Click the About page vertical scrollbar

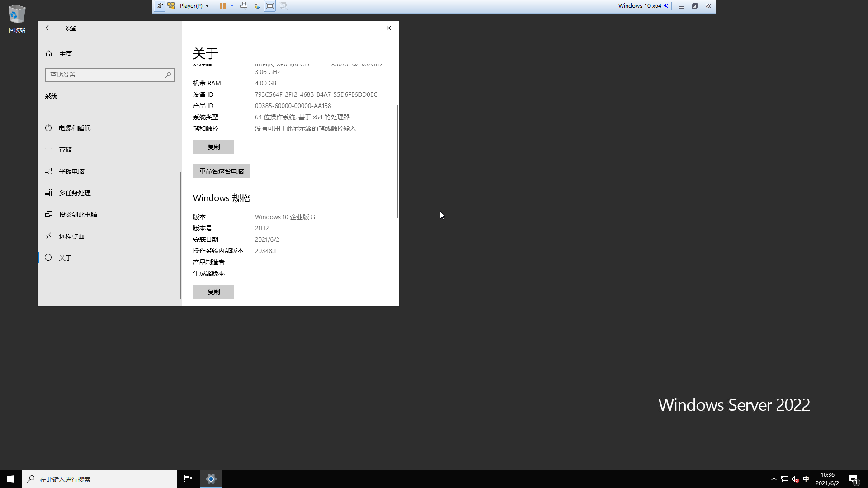[398, 162]
